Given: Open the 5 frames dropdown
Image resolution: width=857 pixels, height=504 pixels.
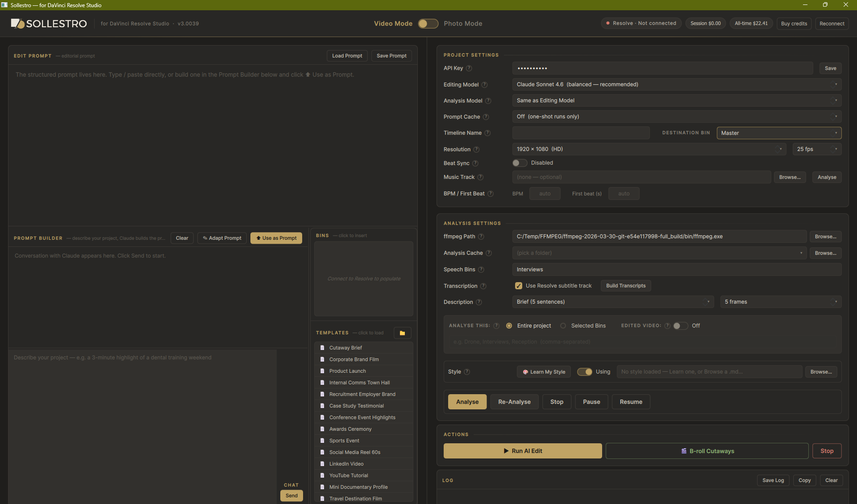Looking at the screenshot, I should [x=781, y=302].
